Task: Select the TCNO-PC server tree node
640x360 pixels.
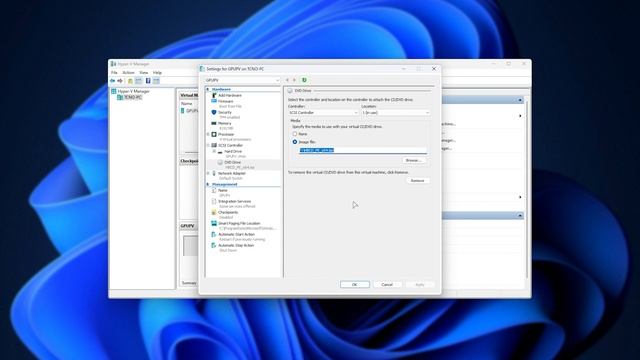Action: [x=129, y=97]
